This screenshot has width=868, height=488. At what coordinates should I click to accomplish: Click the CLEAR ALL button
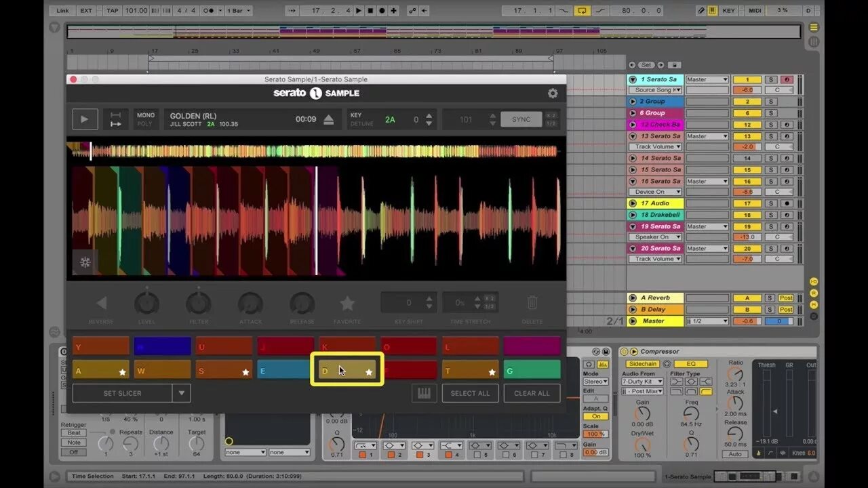(x=532, y=393)
